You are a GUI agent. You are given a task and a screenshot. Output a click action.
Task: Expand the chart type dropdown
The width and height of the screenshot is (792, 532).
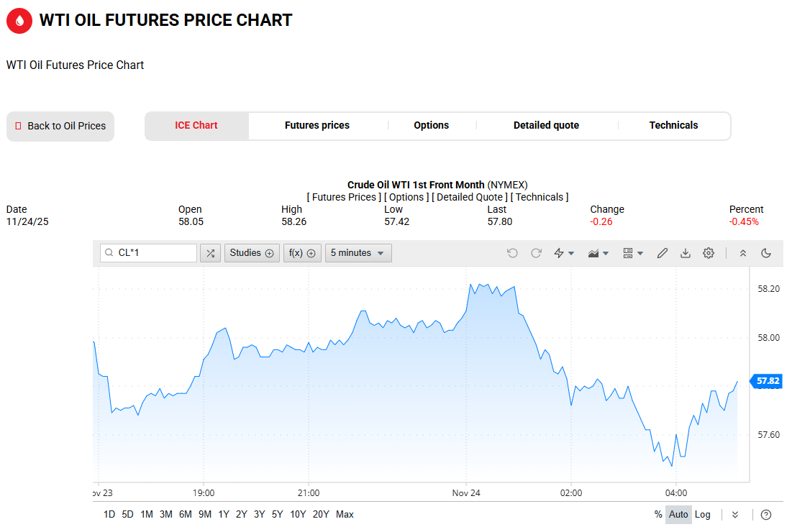coord(598,253)
